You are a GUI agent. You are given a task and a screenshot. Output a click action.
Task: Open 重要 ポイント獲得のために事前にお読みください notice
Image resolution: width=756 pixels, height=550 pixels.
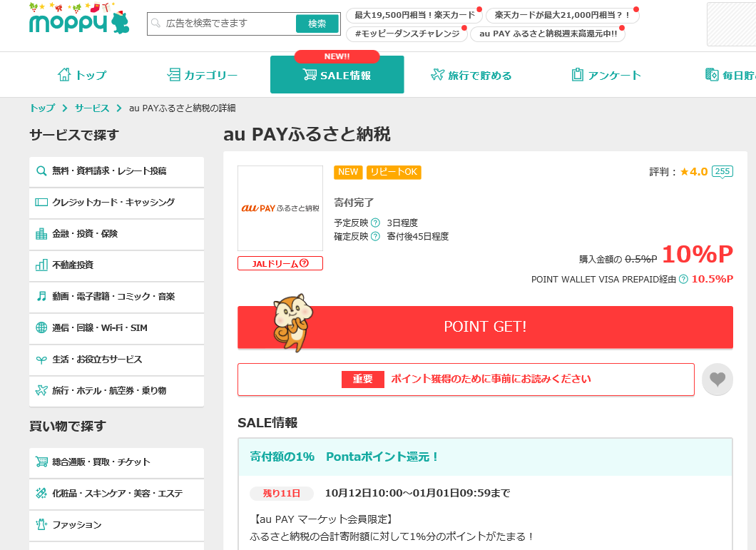click(x=466, y=380)
